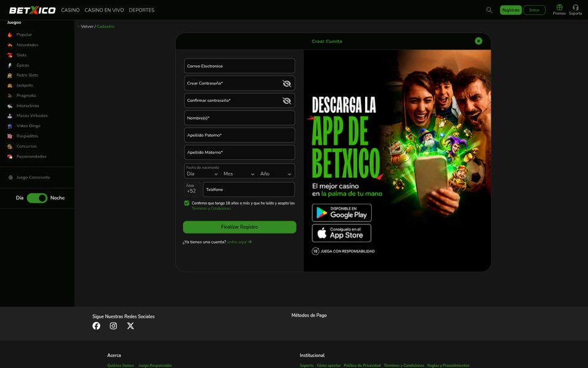Image resolution: width=588 pixels, height=368 pixels.
Task: Show password in Crear Contraseña field
Action: [x=287, y=83]
